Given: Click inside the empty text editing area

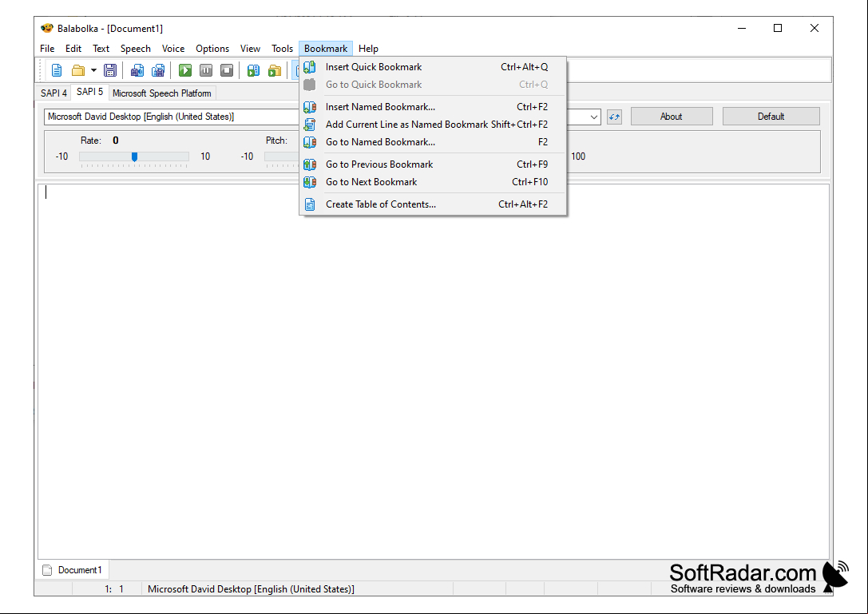Looking at the screenshot, I should click(434, 371).
